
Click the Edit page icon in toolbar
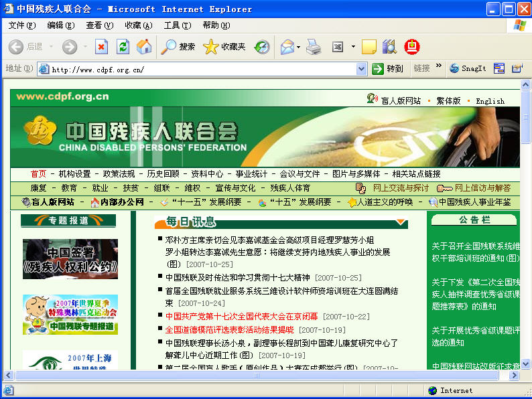(338, 47)
